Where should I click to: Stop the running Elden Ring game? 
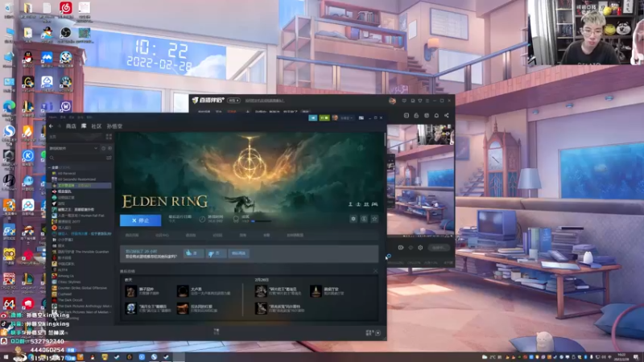point(140,220)
